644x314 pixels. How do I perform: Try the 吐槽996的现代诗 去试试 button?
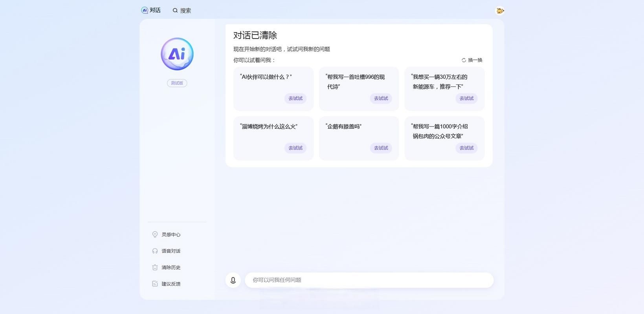pyautogui.click(x=381, y=99)
